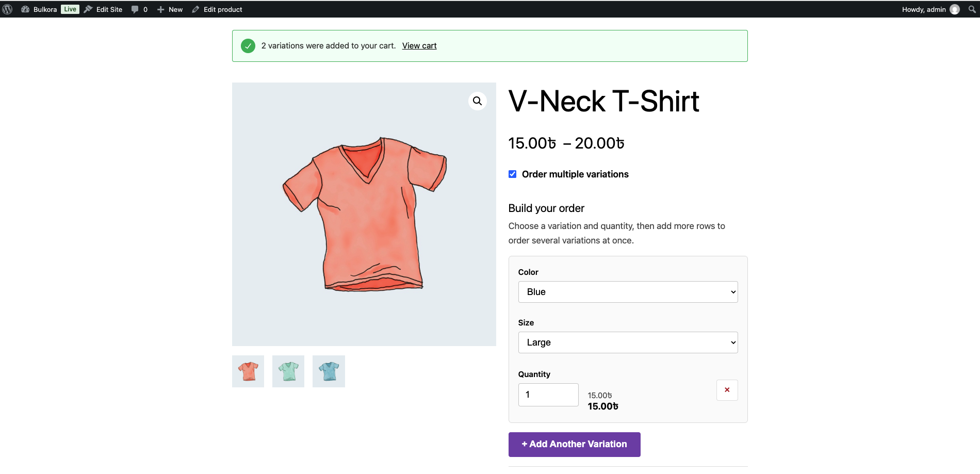
Task: Open the Howdy, admin account menu
Action: point(931,9)
